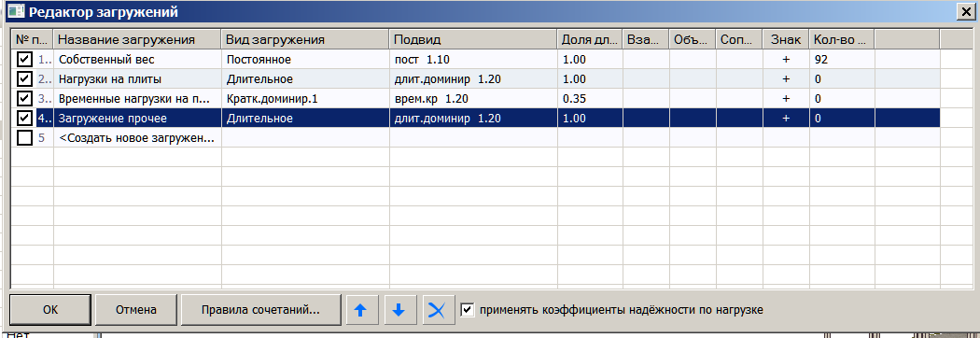Open Правила сочетаний dialog

tap(260, 310)
